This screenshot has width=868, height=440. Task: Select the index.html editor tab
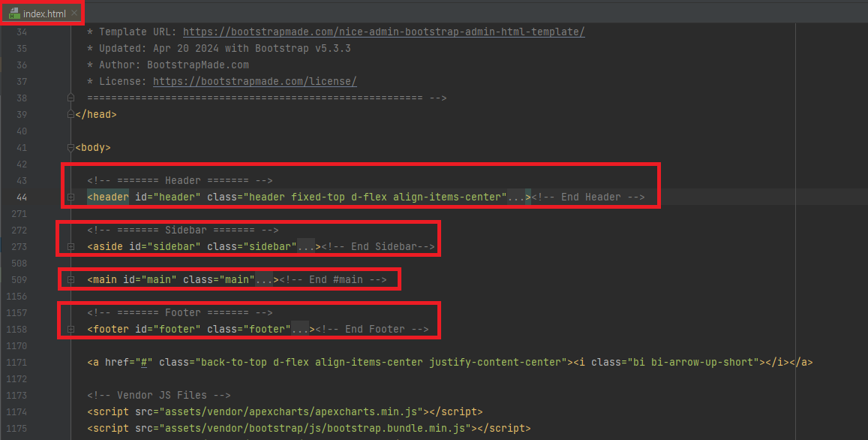coord(42,14)
